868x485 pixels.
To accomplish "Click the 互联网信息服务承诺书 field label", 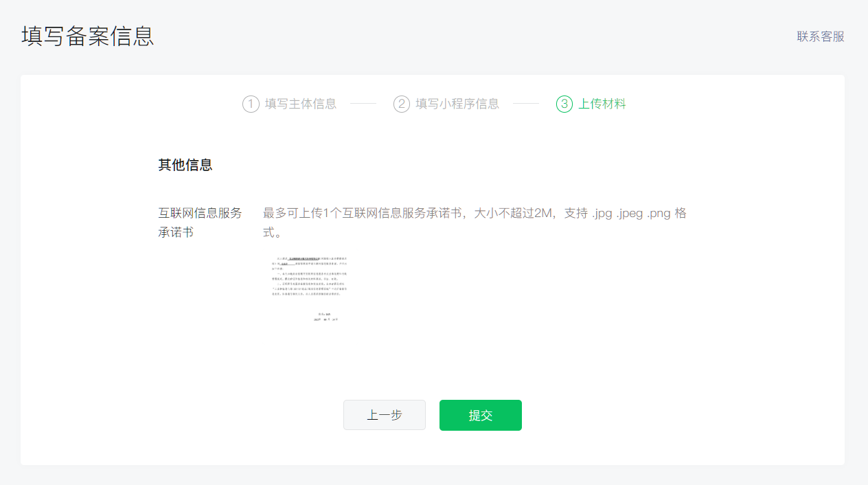I will [x=200, y=223].
